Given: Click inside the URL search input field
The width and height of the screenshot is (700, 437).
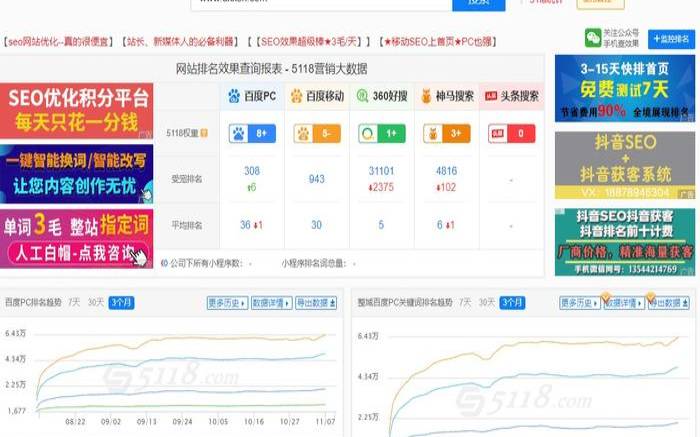Looking at the screenshot, I should point(321,4).
